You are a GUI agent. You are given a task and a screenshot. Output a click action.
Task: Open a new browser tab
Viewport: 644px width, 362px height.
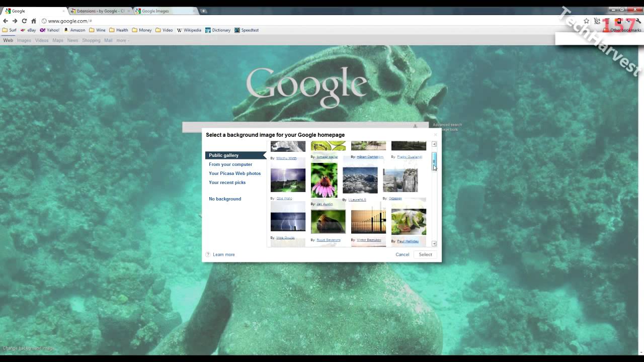click(203, 11)
